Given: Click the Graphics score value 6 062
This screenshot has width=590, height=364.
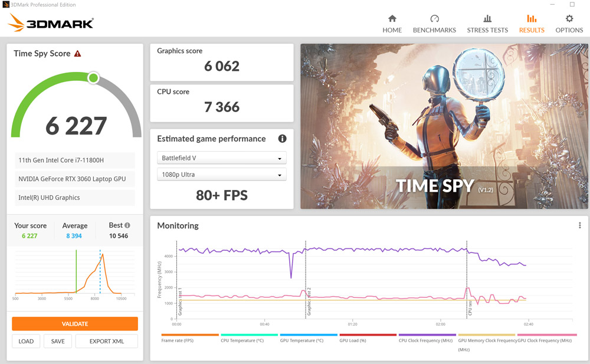Looking at the screenshot, I should (x=222, y=66).
